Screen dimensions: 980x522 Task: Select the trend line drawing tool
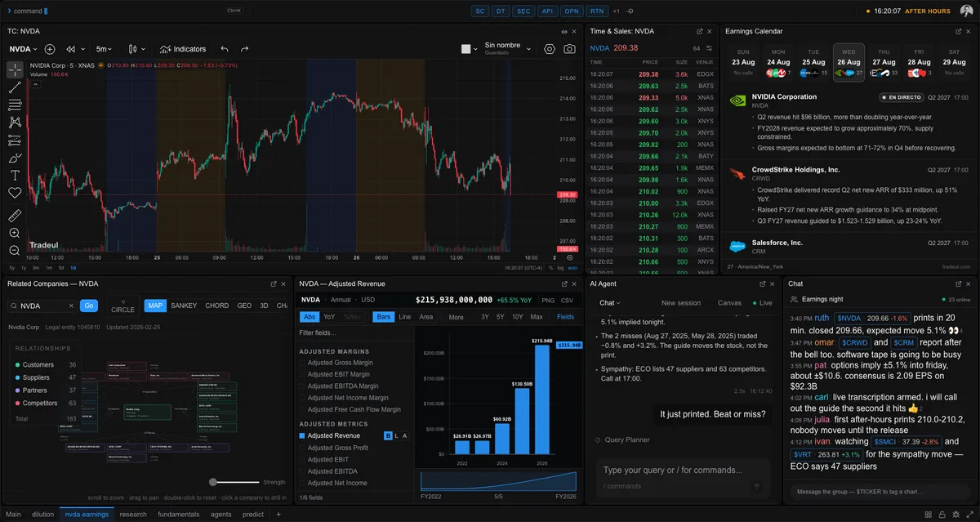[x=15, y=87]
